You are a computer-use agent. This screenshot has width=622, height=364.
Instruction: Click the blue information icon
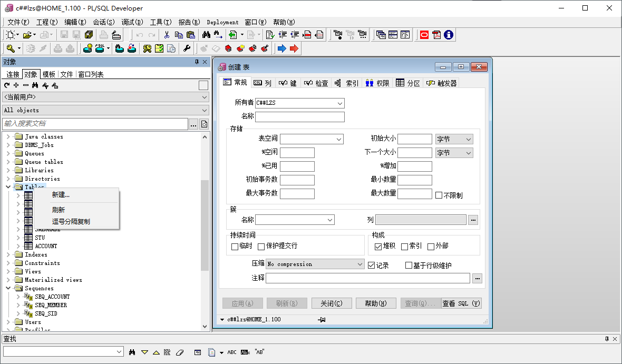click(x=448, y=35)
